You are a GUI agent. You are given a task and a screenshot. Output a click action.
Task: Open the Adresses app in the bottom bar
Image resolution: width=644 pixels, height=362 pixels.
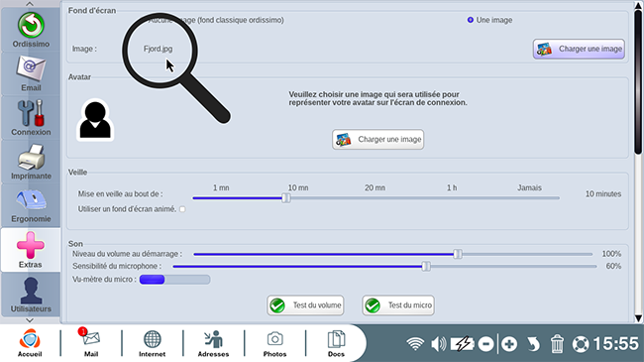click(213, 343)
